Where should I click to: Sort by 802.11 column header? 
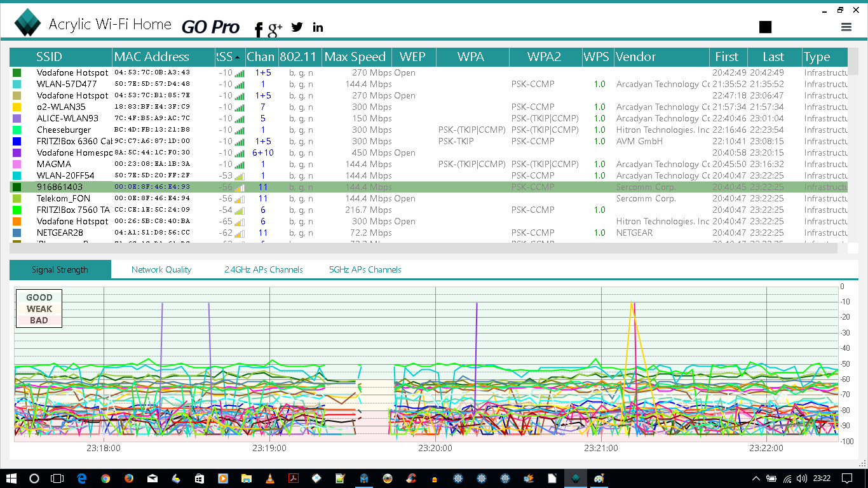point(300,57)
